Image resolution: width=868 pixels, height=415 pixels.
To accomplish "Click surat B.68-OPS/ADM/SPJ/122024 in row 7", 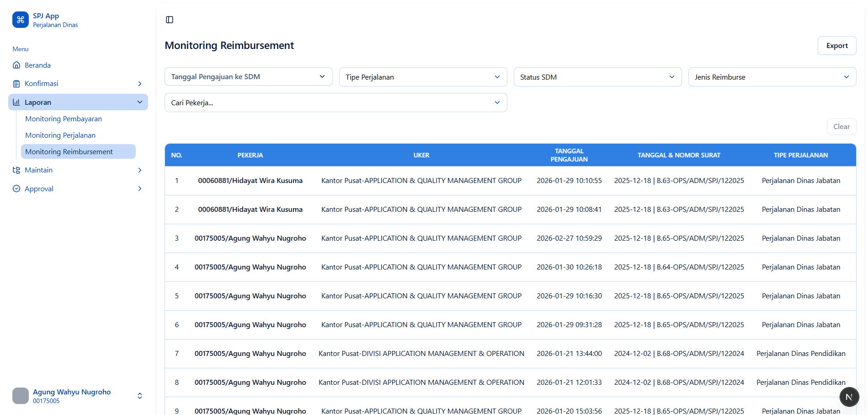I will point(679,354).
